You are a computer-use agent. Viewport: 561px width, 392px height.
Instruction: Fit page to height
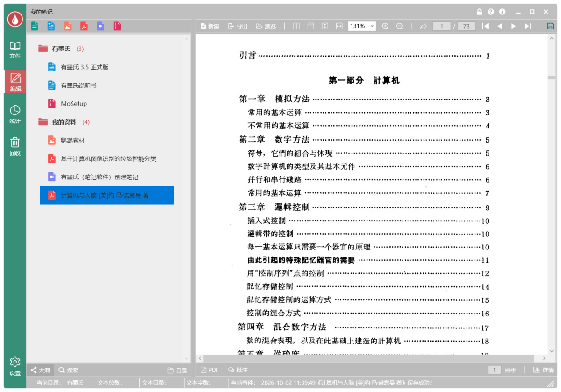(325, 26)
